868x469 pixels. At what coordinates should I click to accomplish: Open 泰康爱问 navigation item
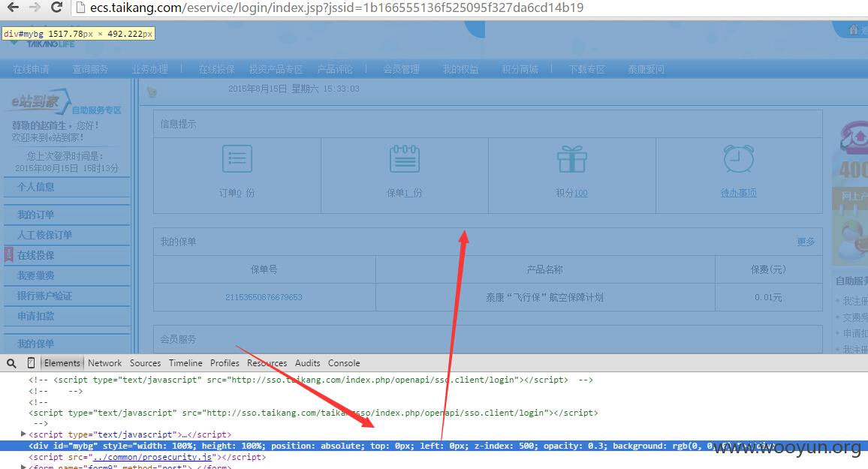(646, 69)
